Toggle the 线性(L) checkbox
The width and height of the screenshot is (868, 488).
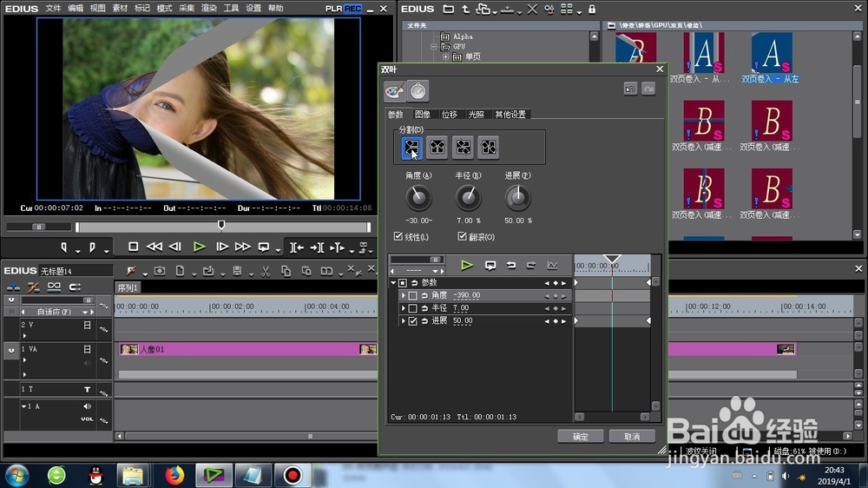click(398, 236)
